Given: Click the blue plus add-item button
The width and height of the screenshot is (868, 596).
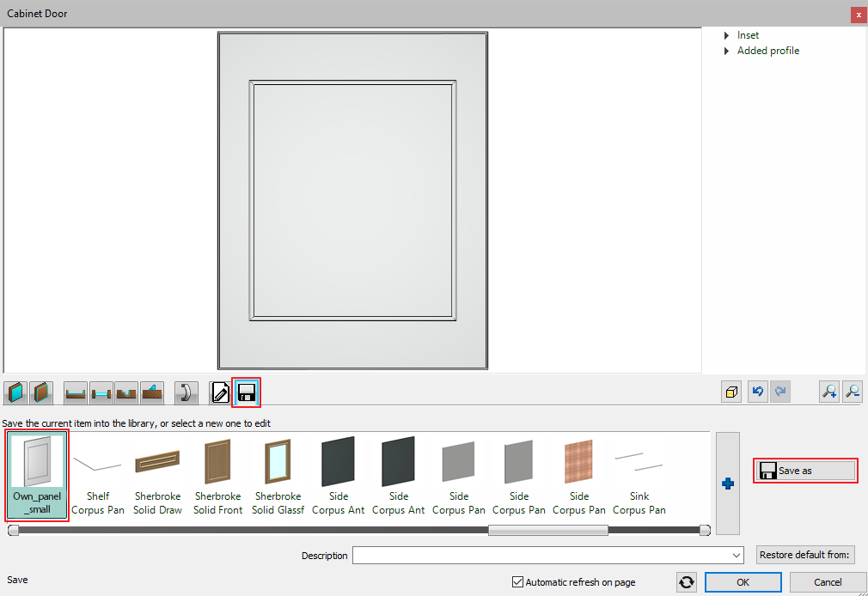Looking at the screenshot, I should (x=728, y=484).
